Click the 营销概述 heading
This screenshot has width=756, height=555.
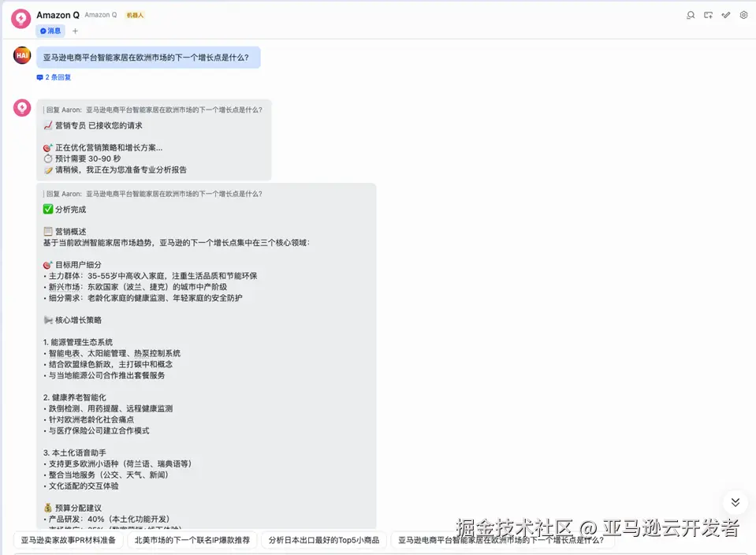65,232
